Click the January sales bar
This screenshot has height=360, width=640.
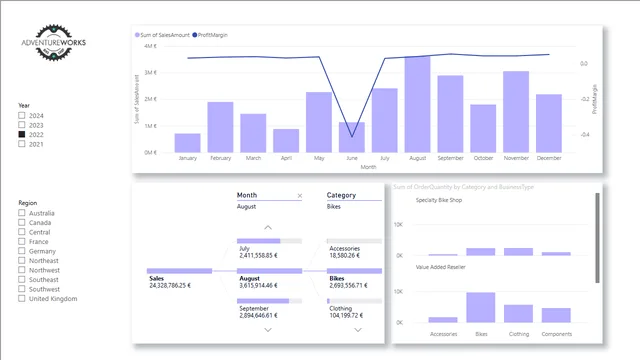coord(187,143)
